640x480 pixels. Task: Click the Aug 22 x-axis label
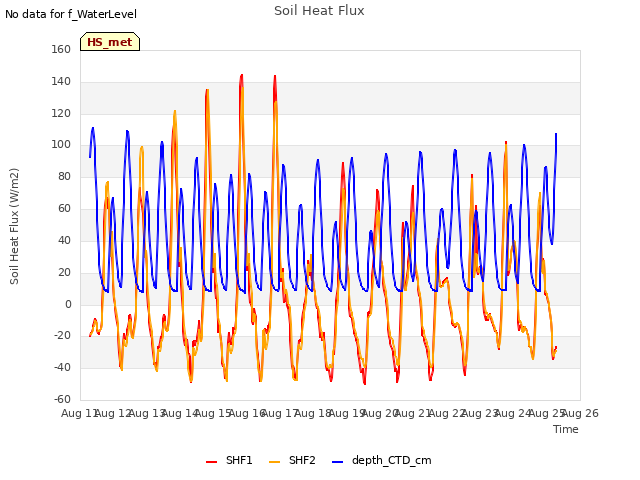point(447,413)
